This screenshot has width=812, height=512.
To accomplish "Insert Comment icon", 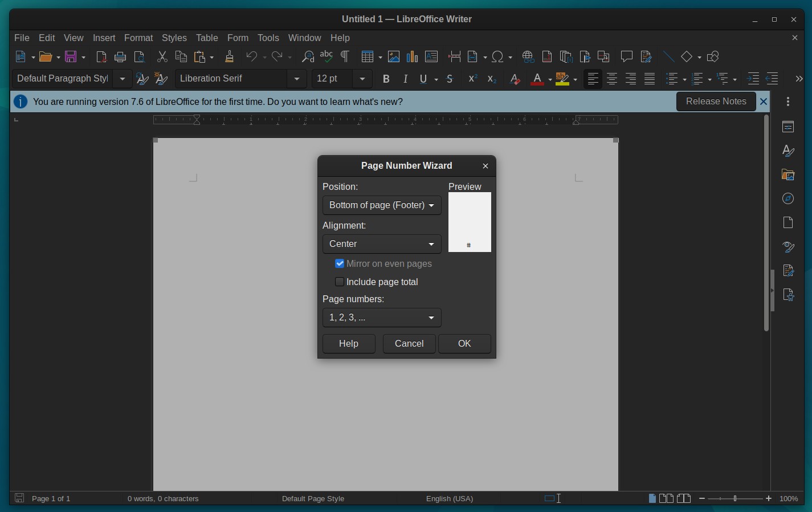I will click(x=627, y=57).
